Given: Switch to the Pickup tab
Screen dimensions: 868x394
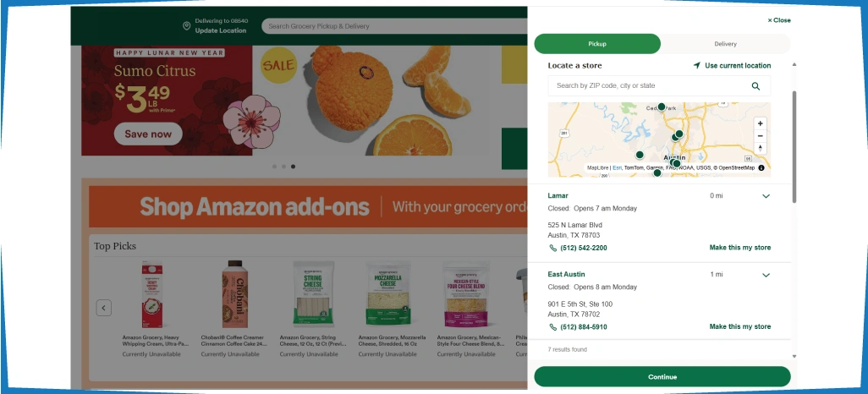Looking at the screenshot, I should (x=597, y=44).
